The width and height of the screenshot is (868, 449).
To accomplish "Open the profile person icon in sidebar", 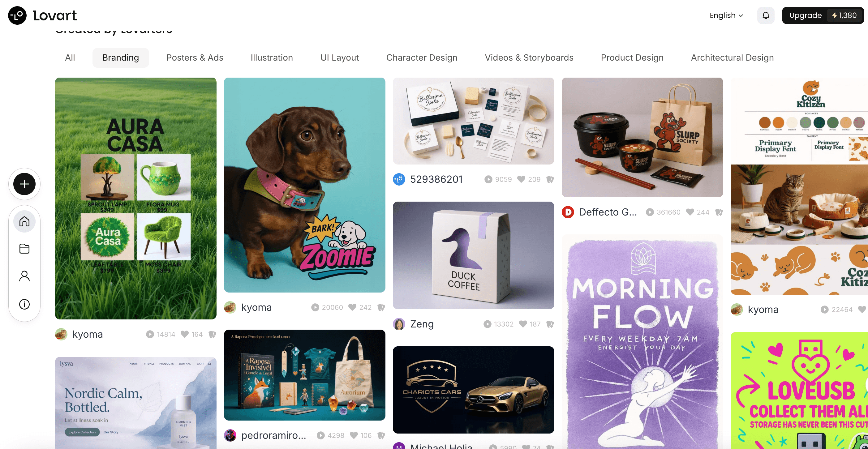I will pyautogui.click(x=24, y=276).
